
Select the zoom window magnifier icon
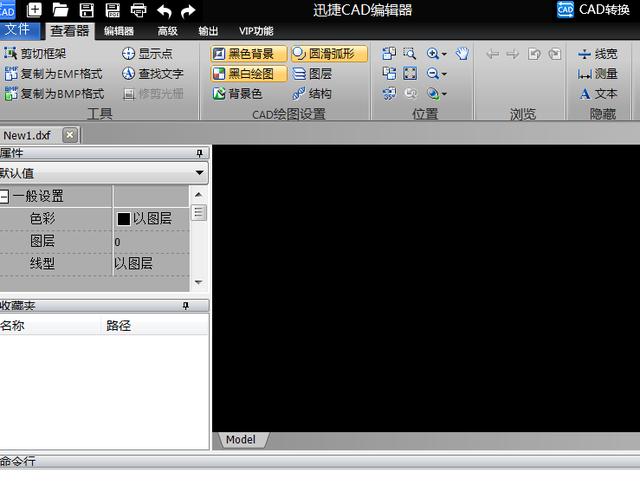(409, 53)
